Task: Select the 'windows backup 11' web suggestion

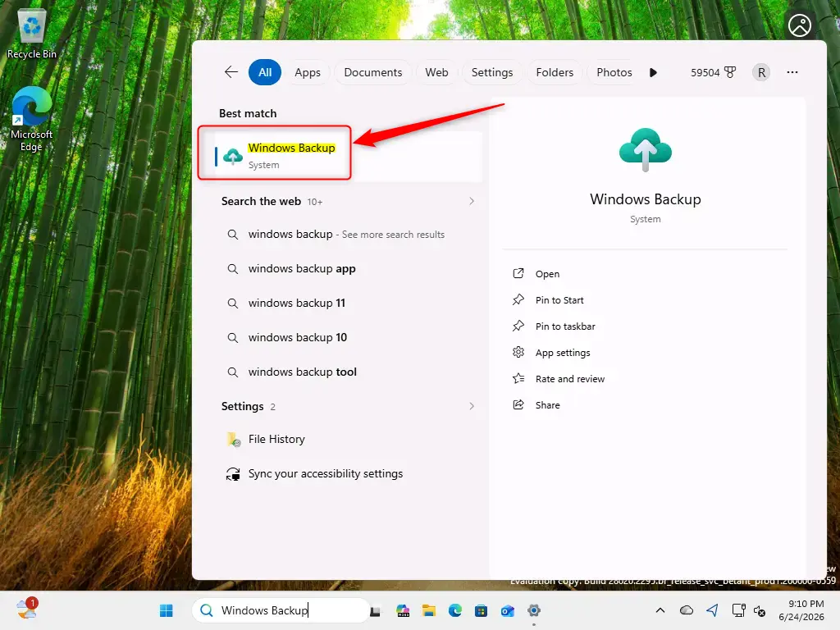Action: pyautogui.click(x=347, y=304)
